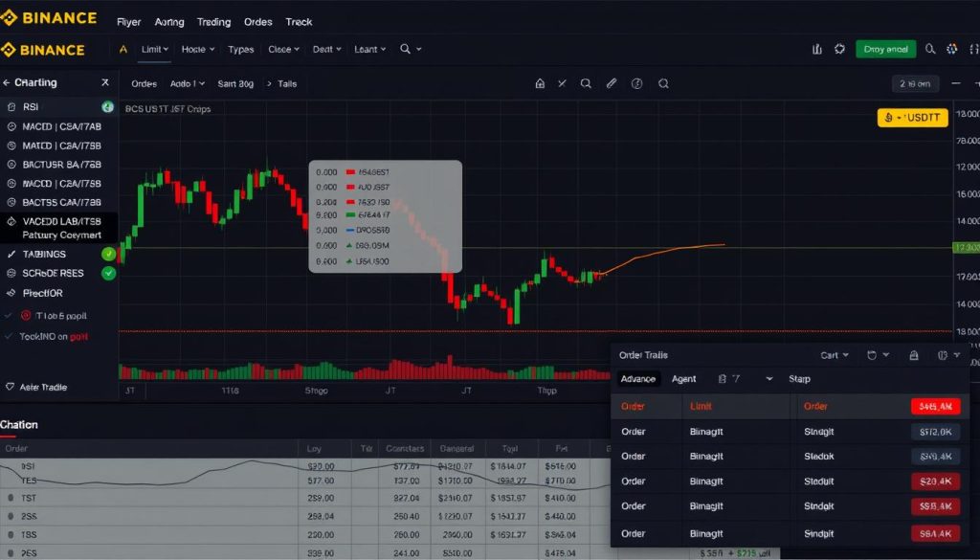Open the Trading menu
This screenshot has height=560, width=980.
click(x=213, y=22)
